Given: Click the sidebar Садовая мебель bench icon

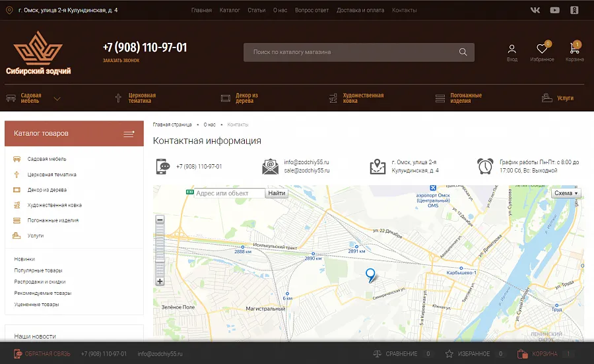Looking at the screenshot, I should click(16, 159).
